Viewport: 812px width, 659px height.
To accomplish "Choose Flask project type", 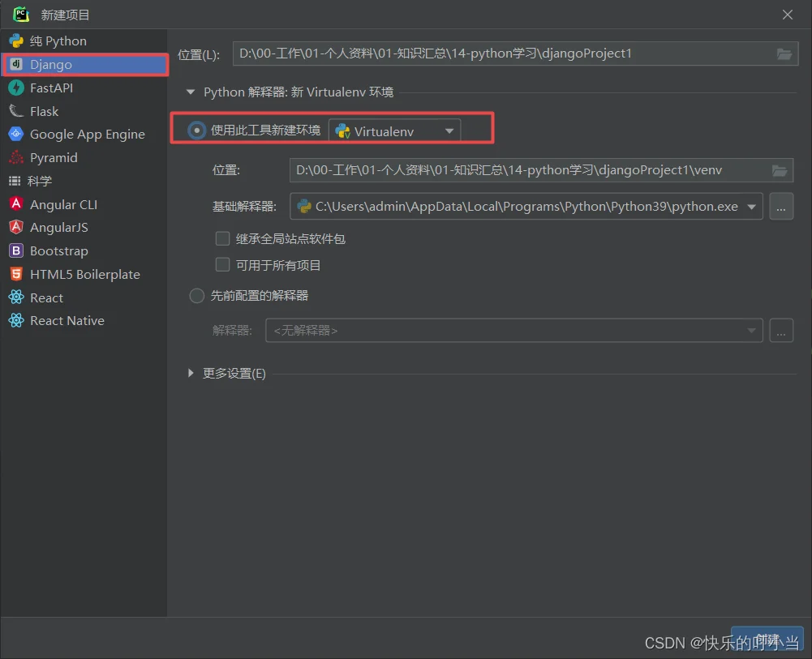I will tap(84, 111).
